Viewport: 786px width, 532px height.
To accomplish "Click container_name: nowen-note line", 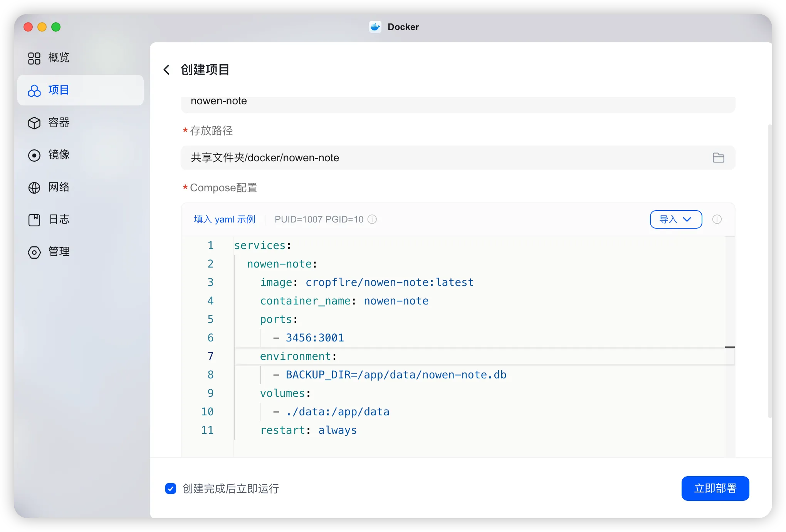I will pos(344,301).
